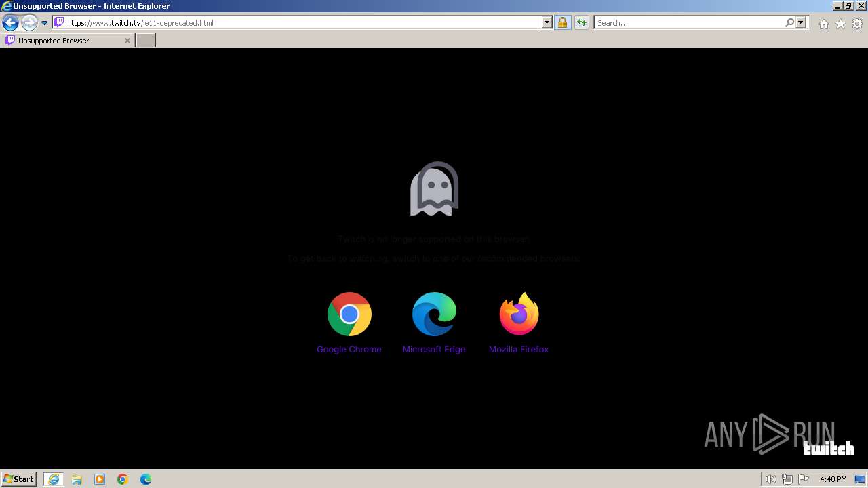Open the recent pages dropdown arrow
Screen dimensions: 868x488
tap(44, 23)
